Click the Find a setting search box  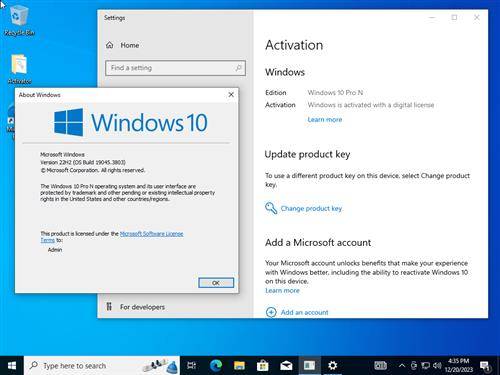tap(175, 68)
